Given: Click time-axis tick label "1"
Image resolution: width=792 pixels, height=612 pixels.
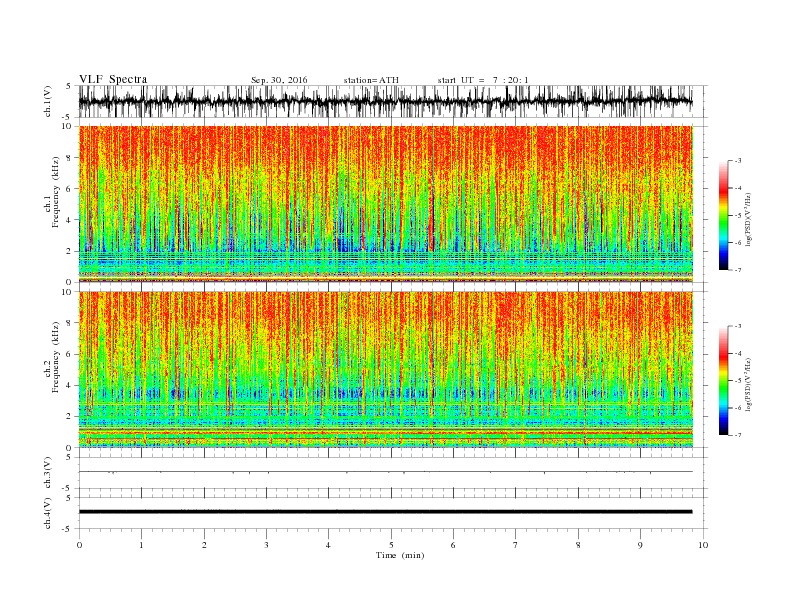Looking at the screenshot, I should pyautogui.click(x=141, y=545).
